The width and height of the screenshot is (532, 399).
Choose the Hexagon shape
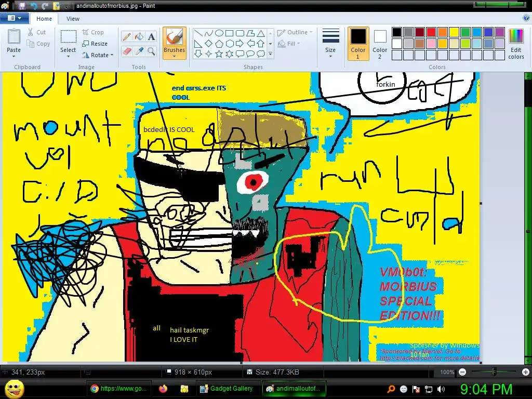tap(230, 44)
